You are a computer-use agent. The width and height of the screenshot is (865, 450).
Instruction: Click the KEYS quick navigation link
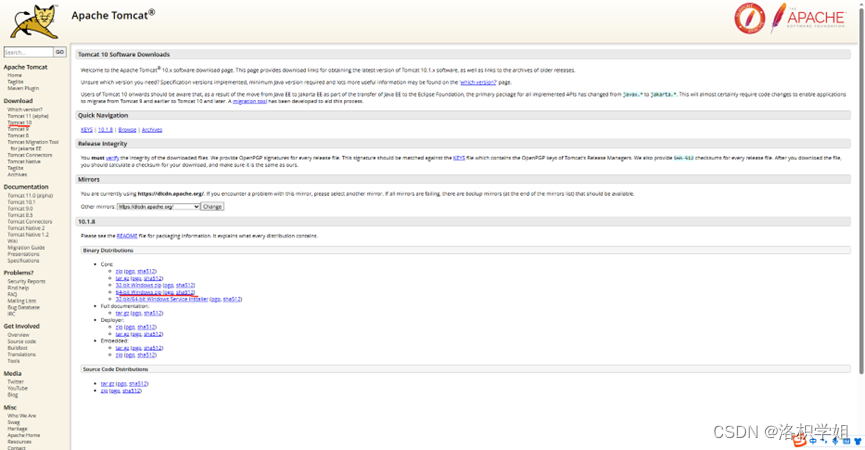coord(87,130)
